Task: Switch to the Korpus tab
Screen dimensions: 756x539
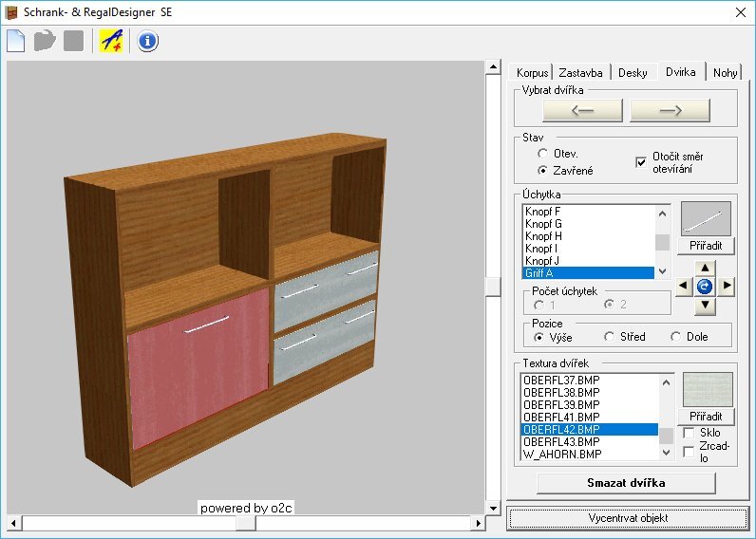Action: point(533,73)
